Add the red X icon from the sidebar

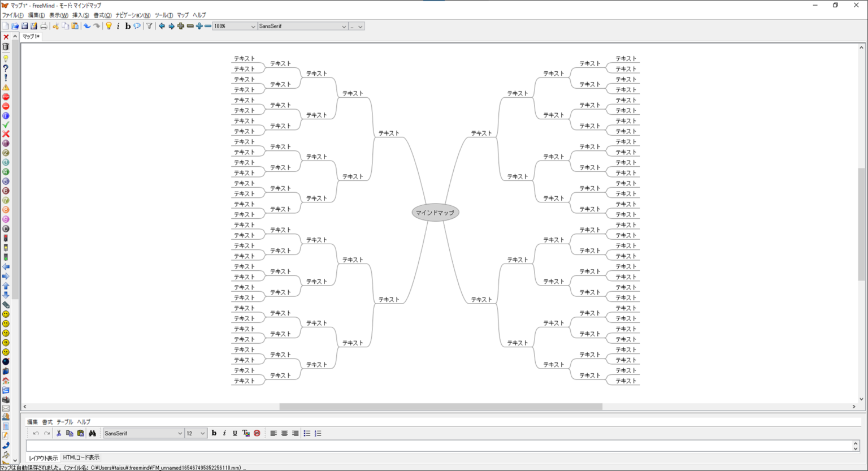point(6,134)
